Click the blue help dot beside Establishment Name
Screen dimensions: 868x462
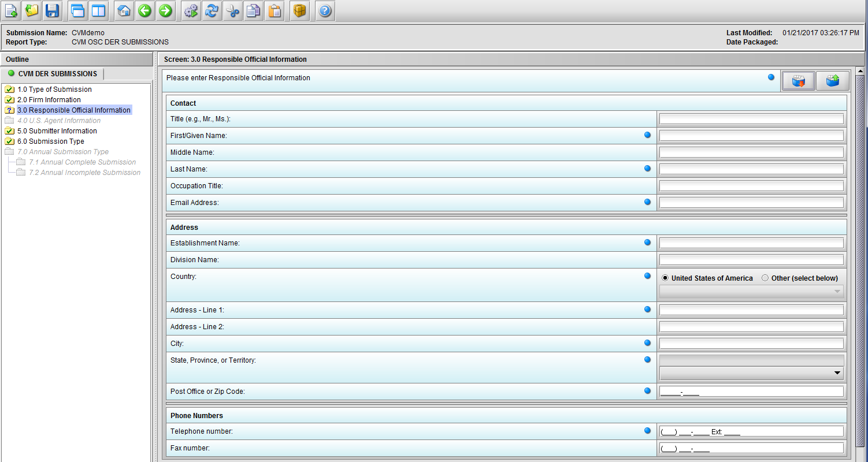point(647,242)
